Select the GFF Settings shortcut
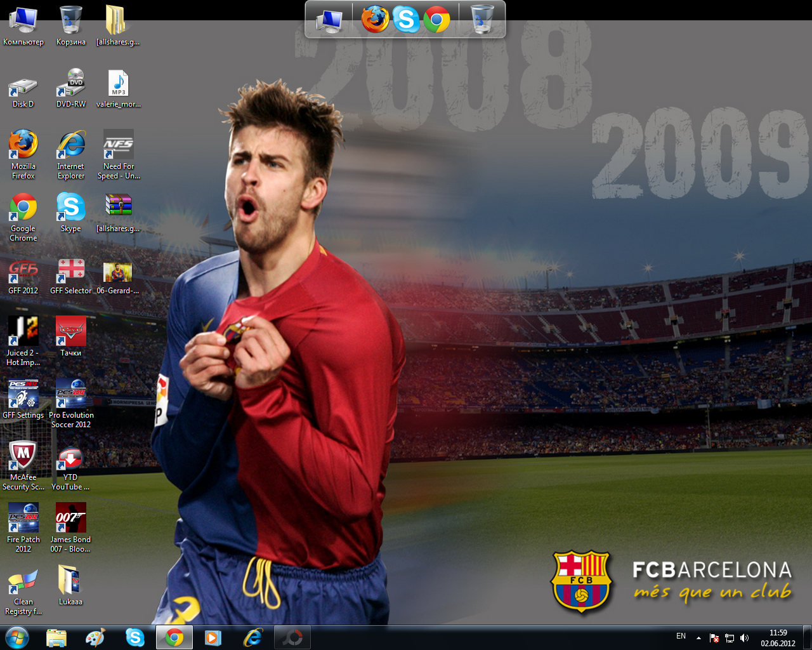Image resolution: width=812 pixels, height=650 pixels. coord(23,399)
